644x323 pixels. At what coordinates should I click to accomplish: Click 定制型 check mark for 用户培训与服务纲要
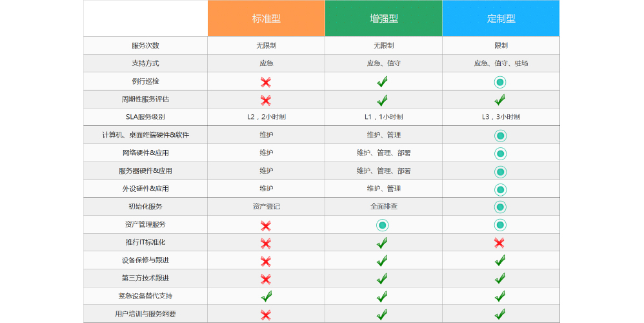point(500,315)
